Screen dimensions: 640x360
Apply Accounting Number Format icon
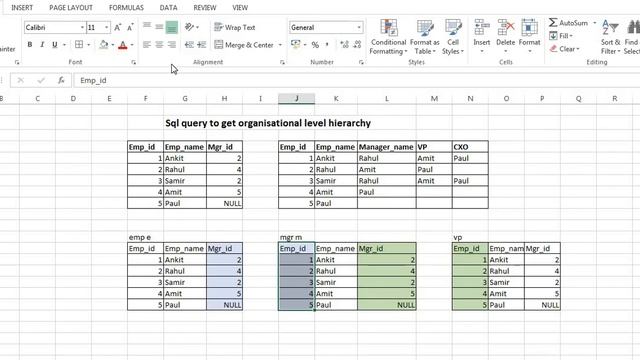click(x=296, y=44)
